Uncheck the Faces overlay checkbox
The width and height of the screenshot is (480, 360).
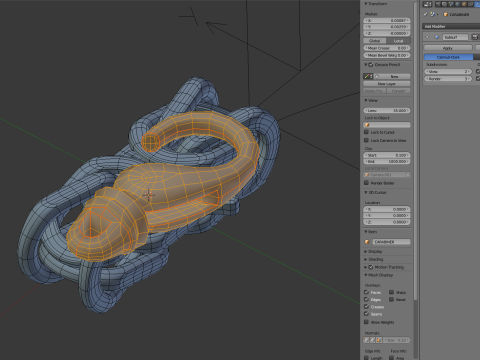[x=366, y=292]
